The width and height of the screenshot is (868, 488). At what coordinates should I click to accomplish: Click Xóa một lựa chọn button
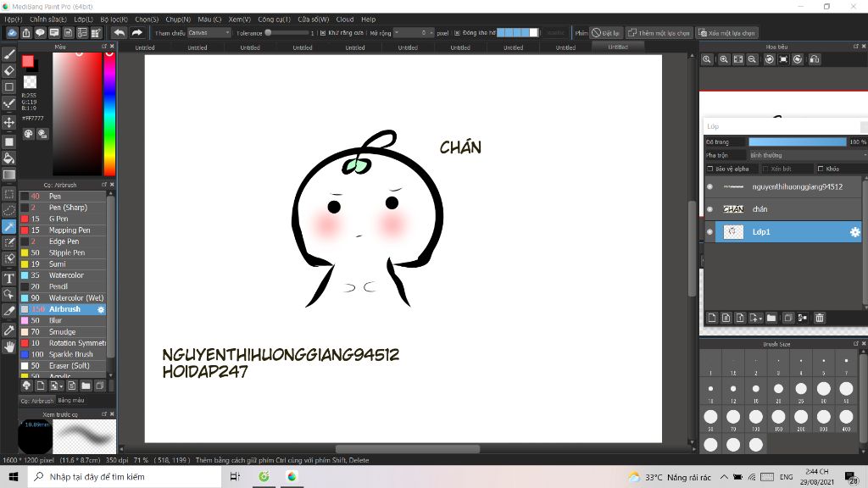point(726,33)
